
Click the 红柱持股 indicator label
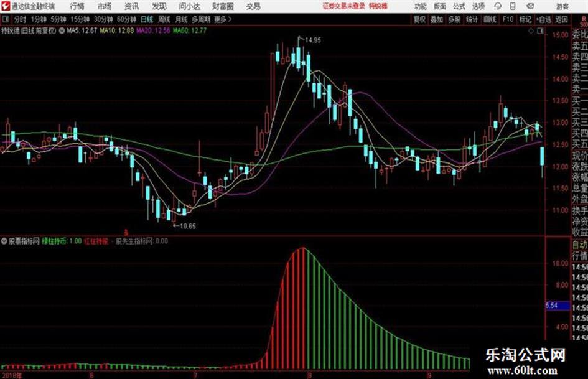(96, 241)
